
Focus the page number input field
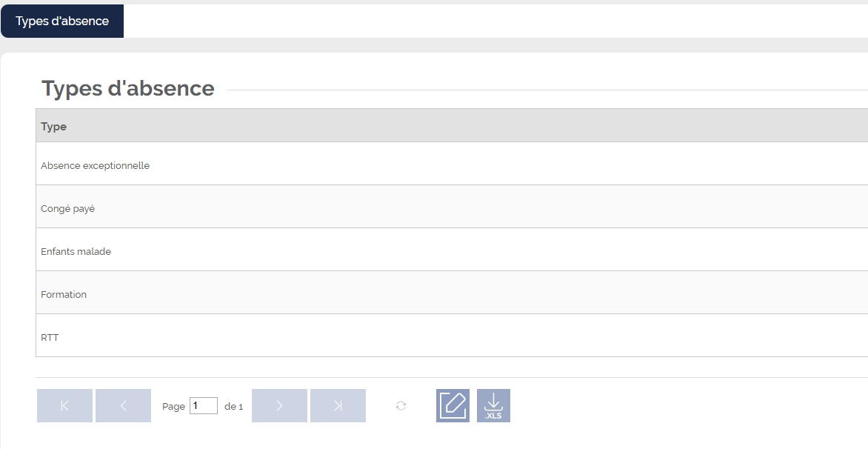point(204,406)
